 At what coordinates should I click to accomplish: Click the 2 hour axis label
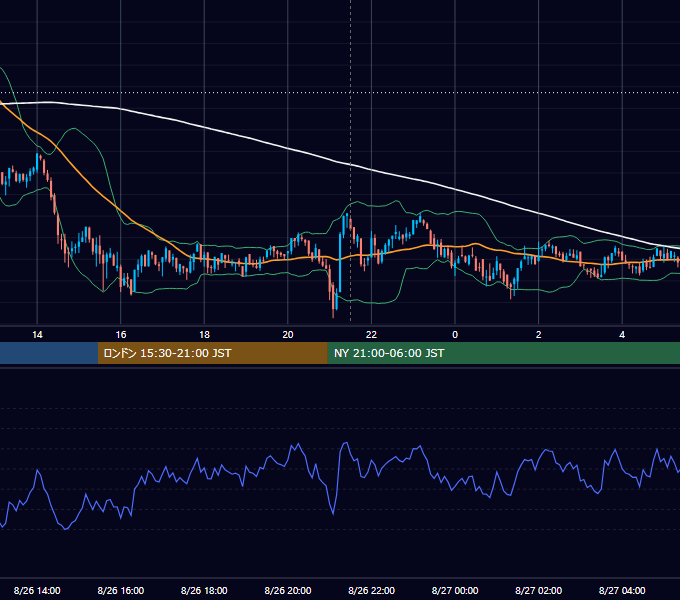tap(539, 335)
